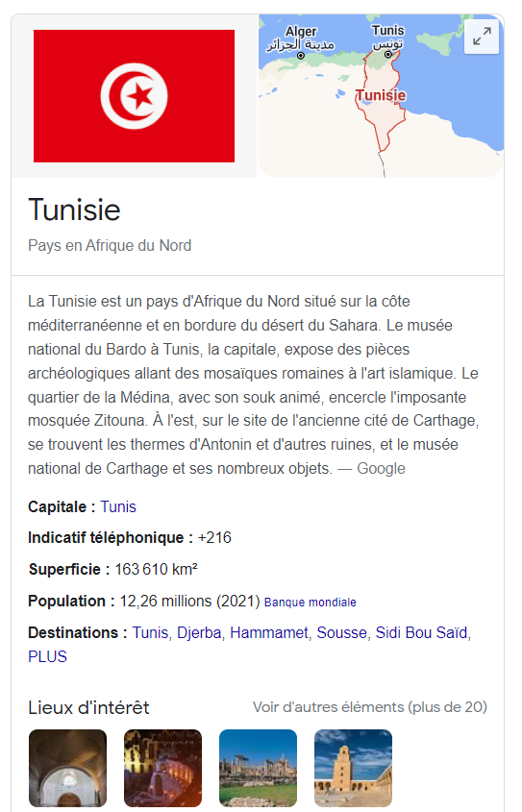
Task: Click the Alger city marker on map
Action: pos(301,56)
